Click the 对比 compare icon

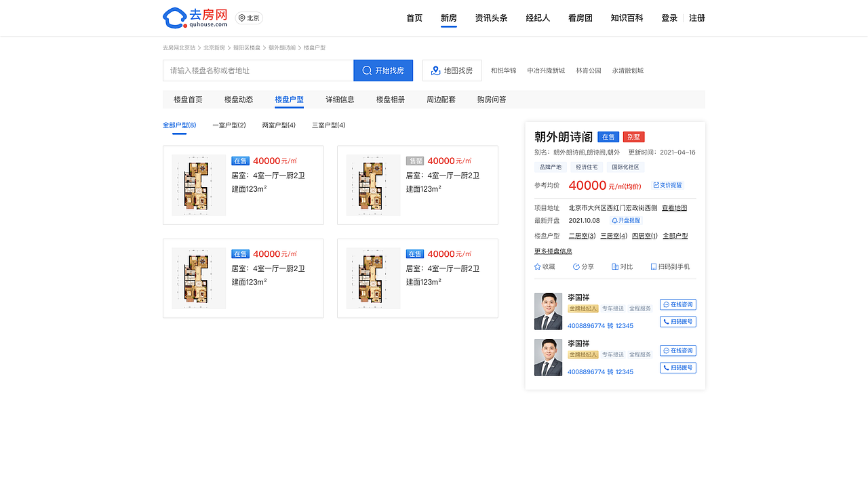614,266
